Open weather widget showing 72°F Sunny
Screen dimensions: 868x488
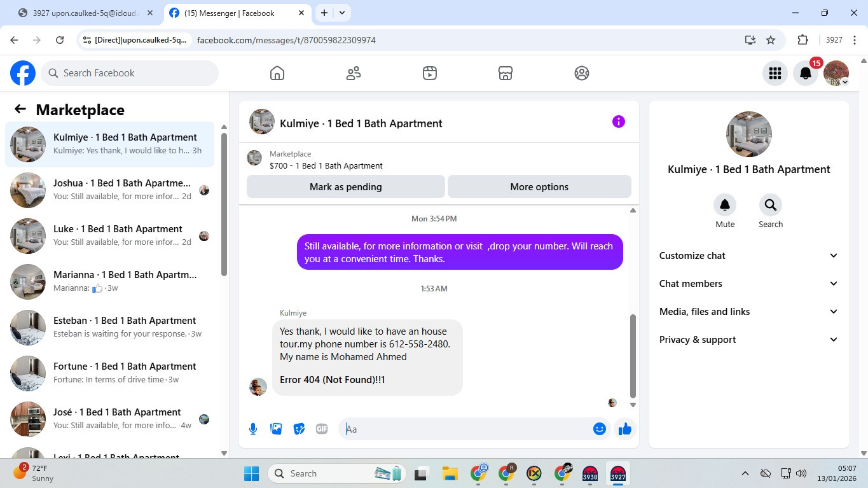coord(35,473)
